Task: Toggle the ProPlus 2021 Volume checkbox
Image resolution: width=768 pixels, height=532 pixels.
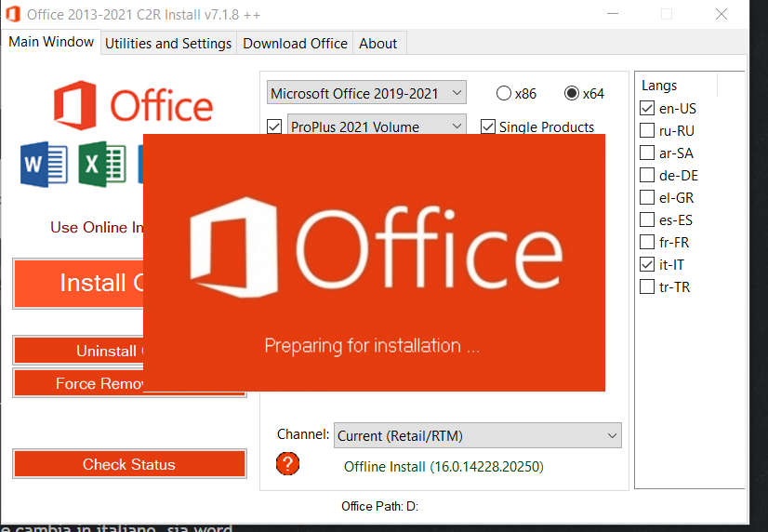Action: point(274,126)
